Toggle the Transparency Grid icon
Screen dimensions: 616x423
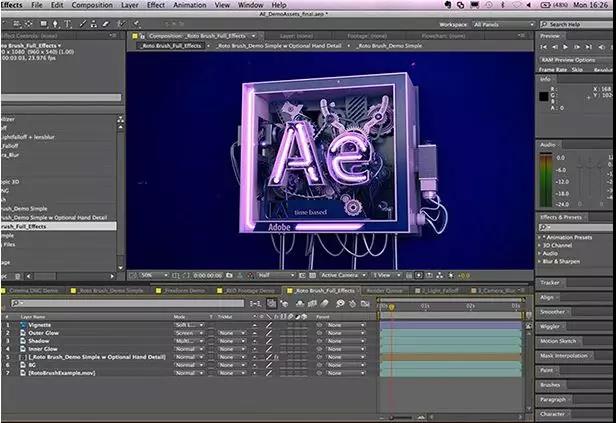(x=312, y=275)
